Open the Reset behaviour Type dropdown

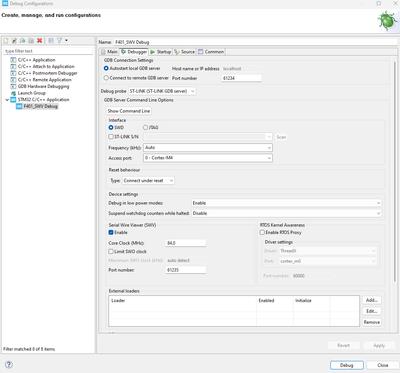pyautogui.click(x=148, y=181)
